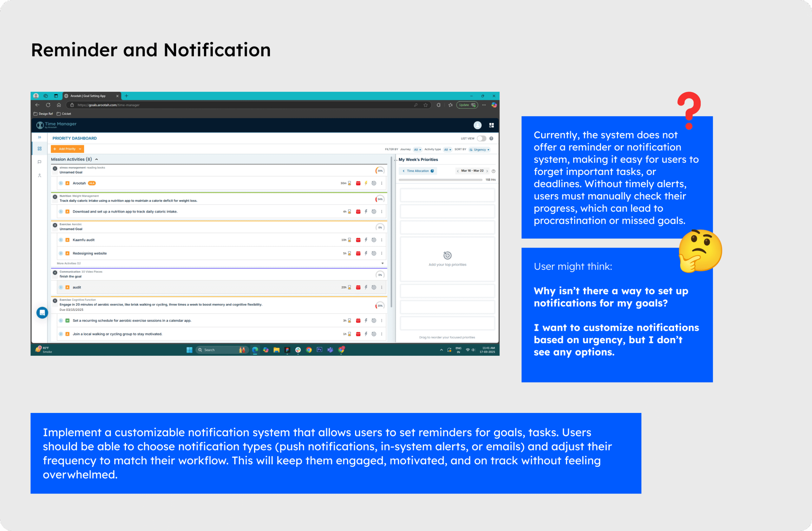Open the apps grid icon in the header
This screenshot has height=531, width=812.
click(491, 125)
